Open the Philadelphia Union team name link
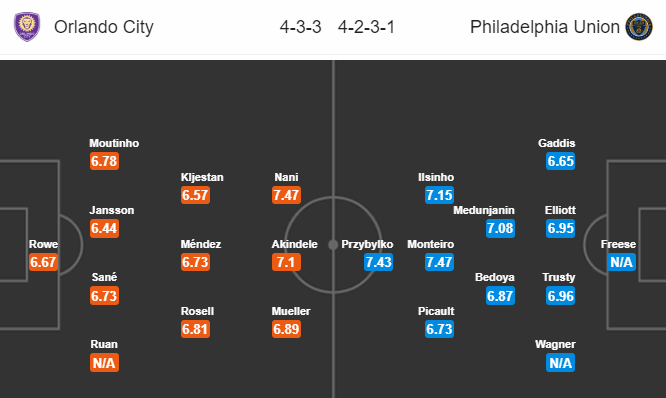 pyautogui.click(x=545, y=27)
